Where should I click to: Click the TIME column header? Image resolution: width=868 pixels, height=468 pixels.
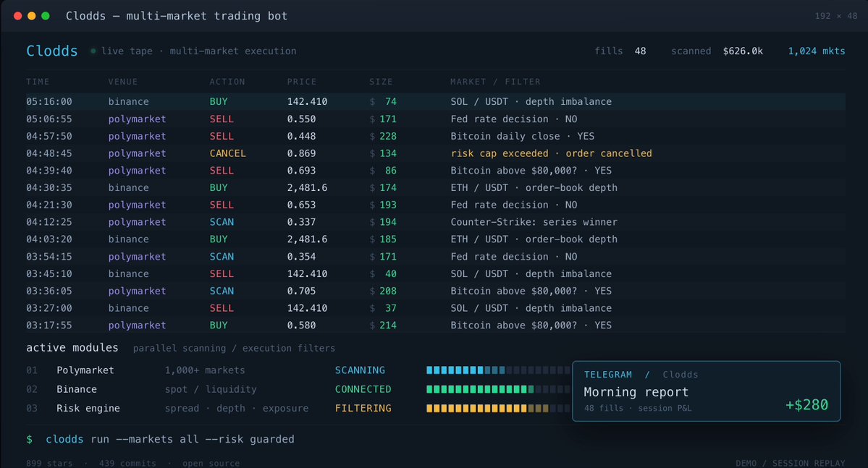[38, 82]
